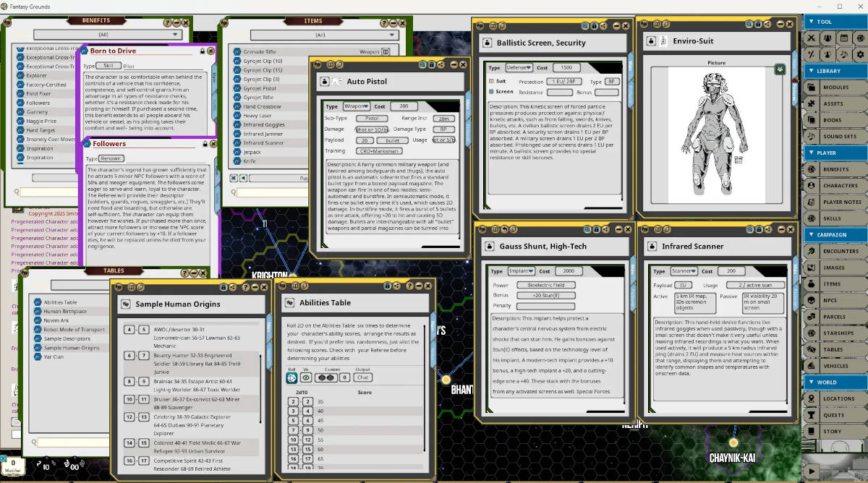This screenshot has width=868, height=483.
Task: Click the Auto Pistol Cost field
Action: point(404,106)
